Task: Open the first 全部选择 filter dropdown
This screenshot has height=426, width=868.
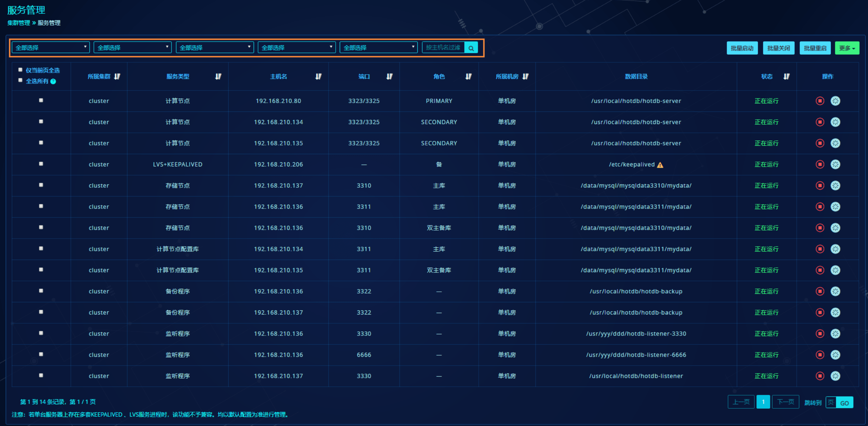Action: [51, 47]
